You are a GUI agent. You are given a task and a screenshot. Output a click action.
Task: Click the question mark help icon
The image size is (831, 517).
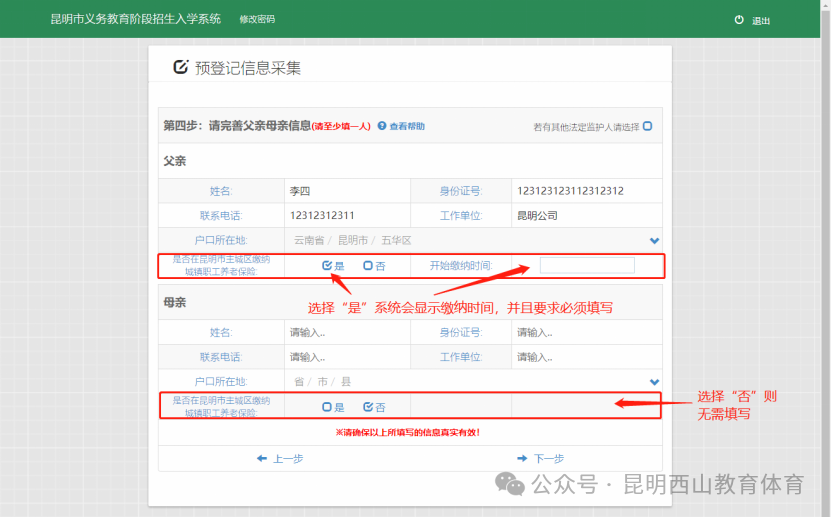pos(382,126)
